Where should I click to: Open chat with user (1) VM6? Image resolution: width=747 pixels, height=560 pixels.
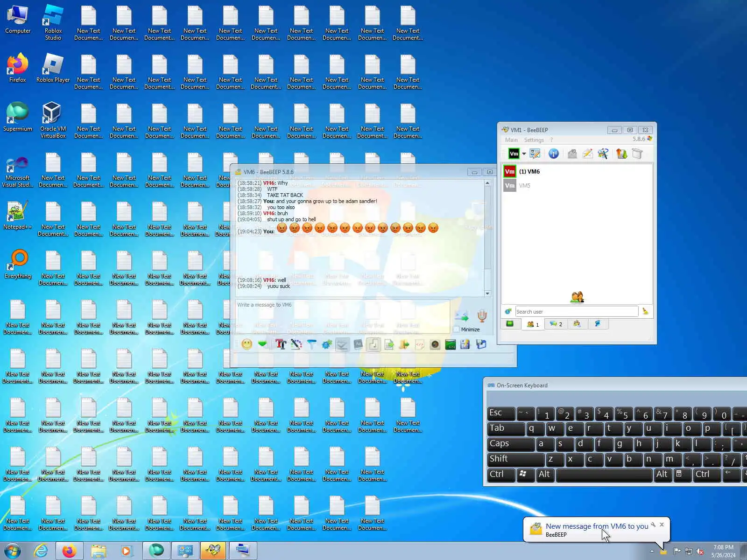click(577, 172)
